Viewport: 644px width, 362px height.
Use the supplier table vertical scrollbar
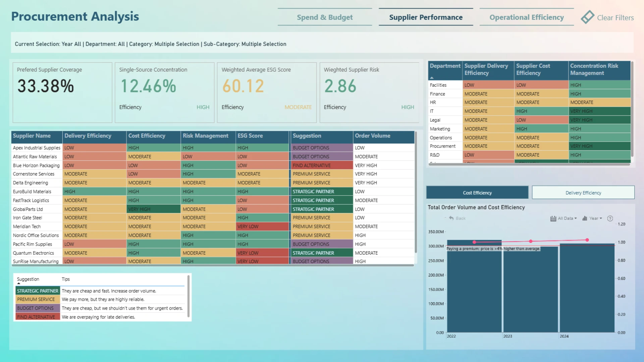[x=416, y=192]
